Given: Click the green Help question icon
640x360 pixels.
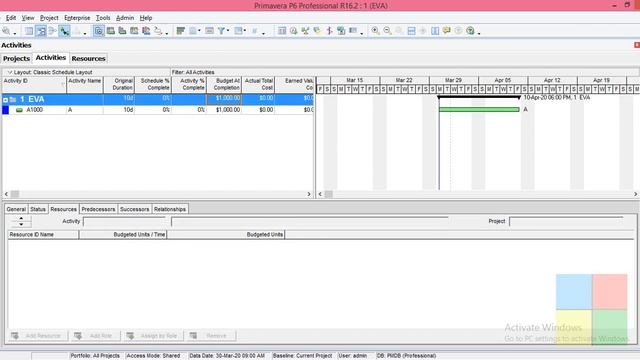Looking at the screenshot, I should 470,31.
